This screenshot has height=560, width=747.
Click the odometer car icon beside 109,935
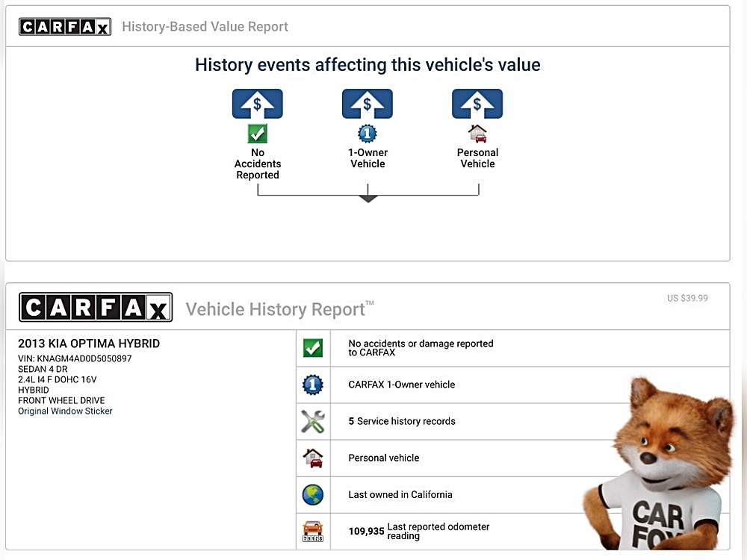[x=312, y=532]
